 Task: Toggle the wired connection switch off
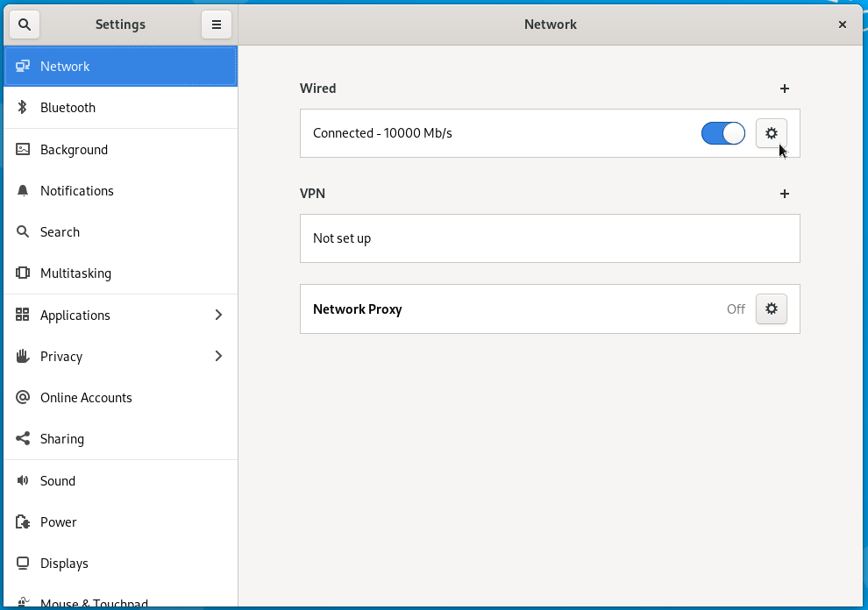click(x=723, y=133)
